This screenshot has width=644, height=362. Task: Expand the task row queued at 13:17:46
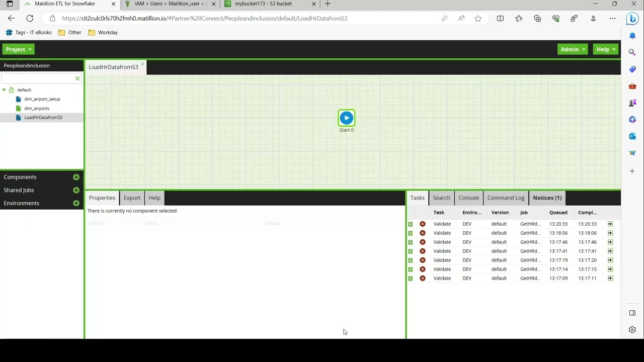point(411,242)
